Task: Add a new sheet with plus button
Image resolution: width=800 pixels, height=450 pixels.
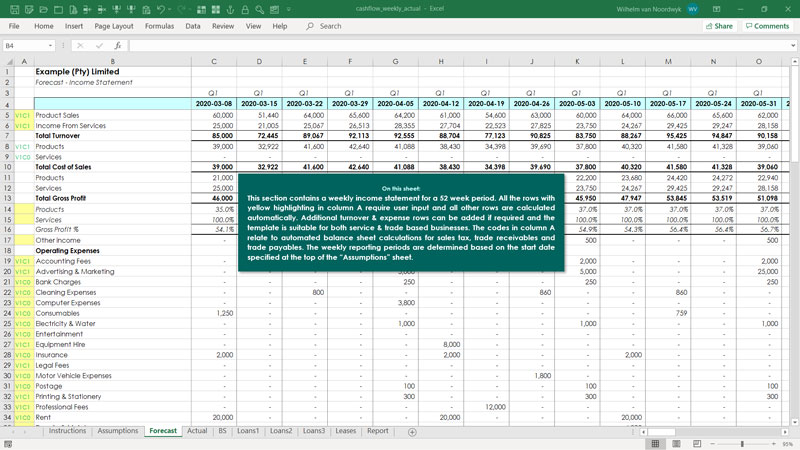Action: coord(412,432)
